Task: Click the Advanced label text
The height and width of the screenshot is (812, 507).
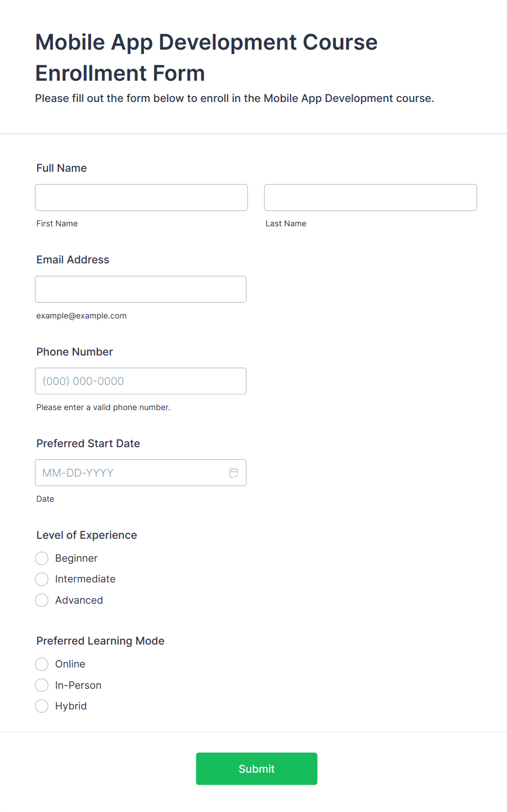Action: tap(79, 600)
